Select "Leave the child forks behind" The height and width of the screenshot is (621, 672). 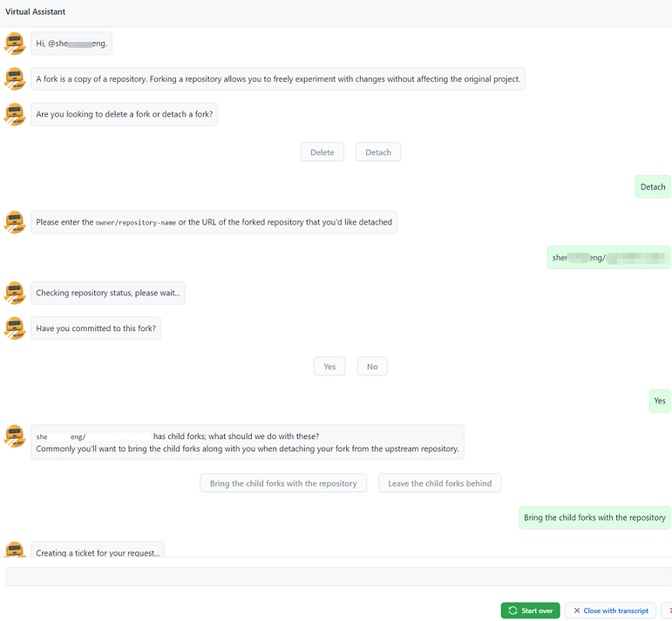[x=440, y=483]
